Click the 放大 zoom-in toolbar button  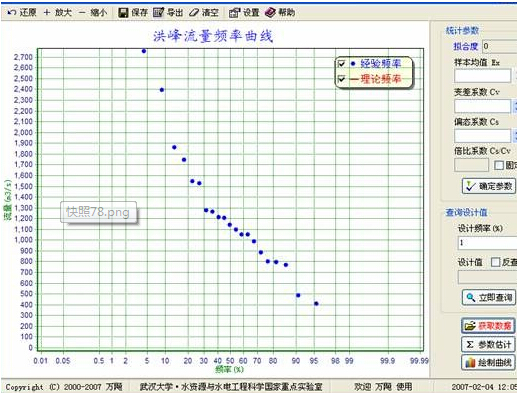(x=58, y=13)
